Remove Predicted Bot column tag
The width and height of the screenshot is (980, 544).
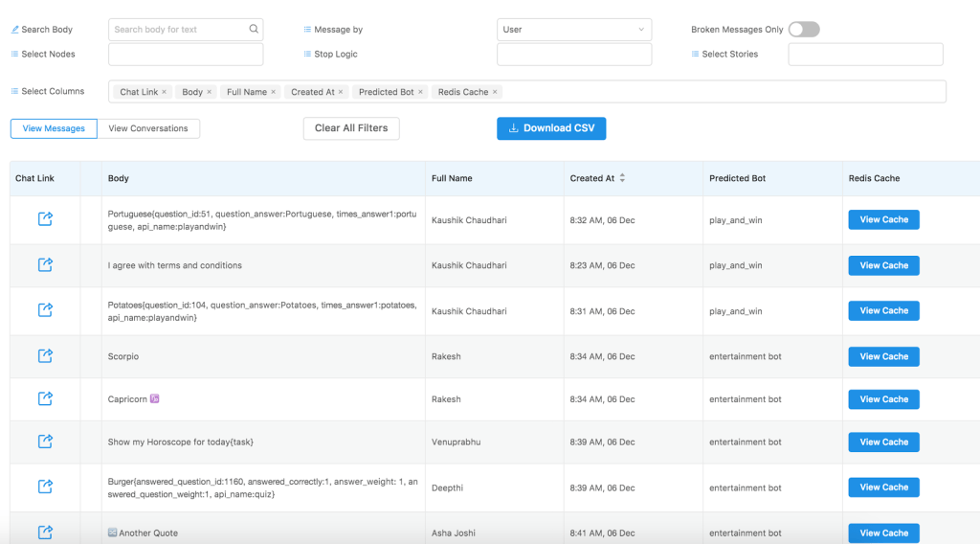pyautogui.click(x=420, y=92)
